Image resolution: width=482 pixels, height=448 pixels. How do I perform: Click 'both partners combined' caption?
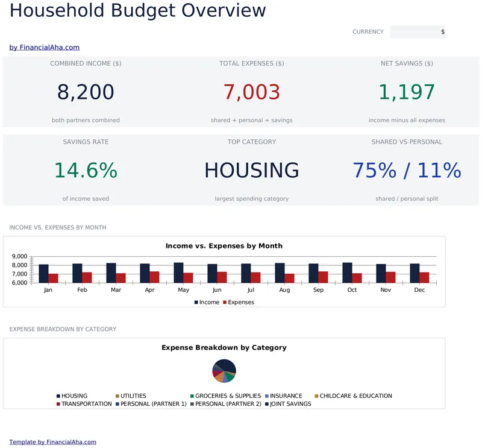86,121
